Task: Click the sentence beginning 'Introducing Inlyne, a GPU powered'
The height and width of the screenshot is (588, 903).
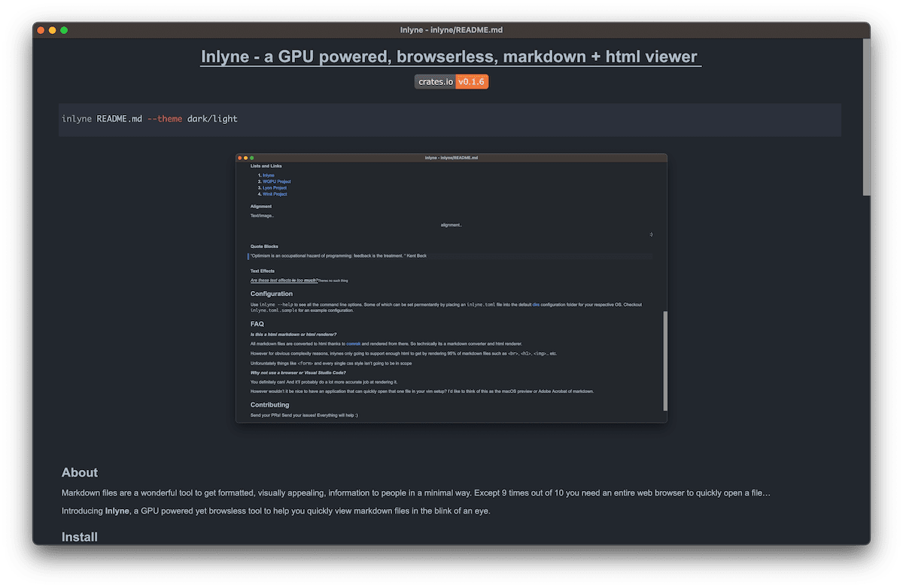Action: tap(275, 511)
